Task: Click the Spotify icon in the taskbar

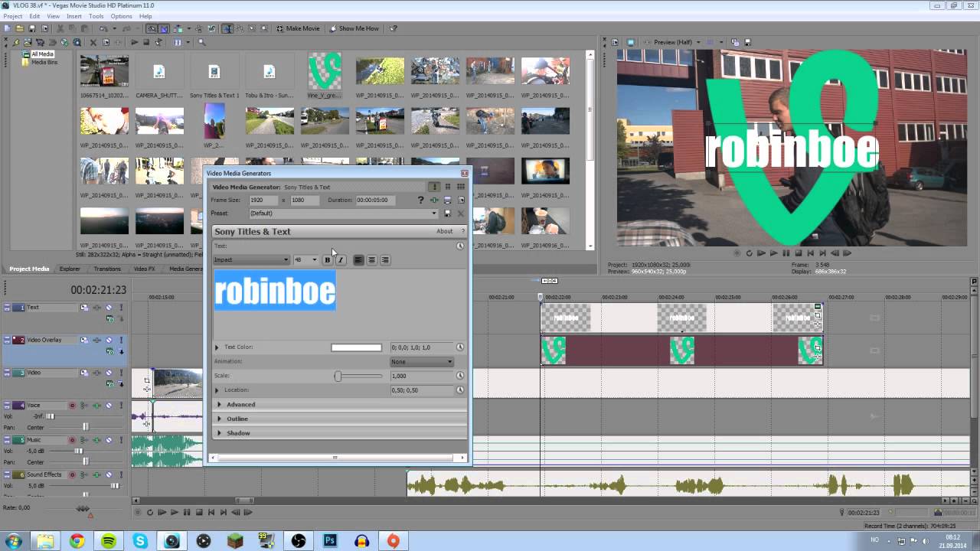Action: click(109, 541)
